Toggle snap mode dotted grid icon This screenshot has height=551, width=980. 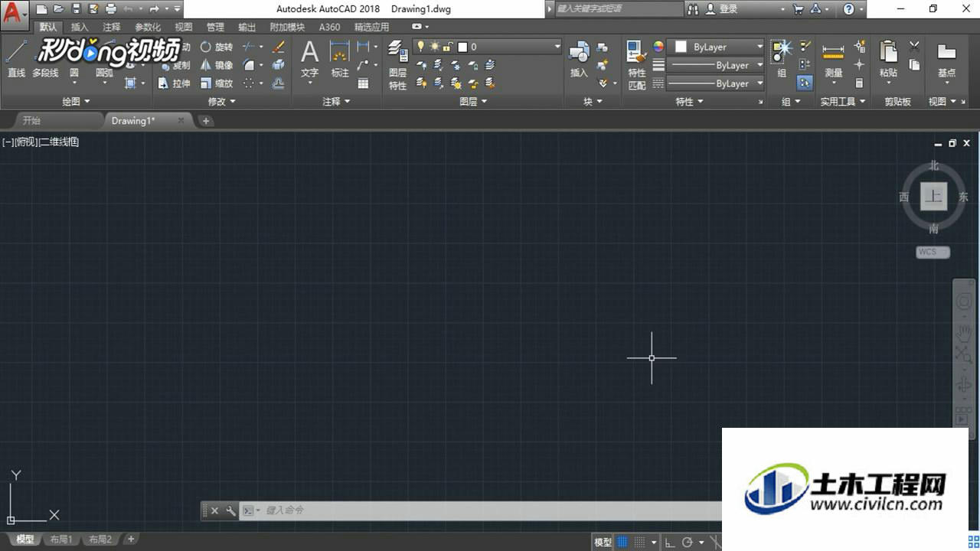click(x=640, y=542)
